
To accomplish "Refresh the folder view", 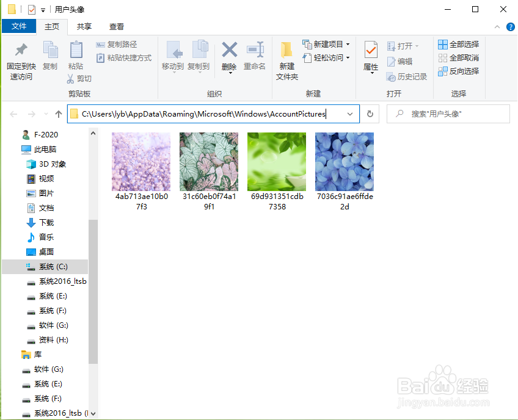I will 370,114.
